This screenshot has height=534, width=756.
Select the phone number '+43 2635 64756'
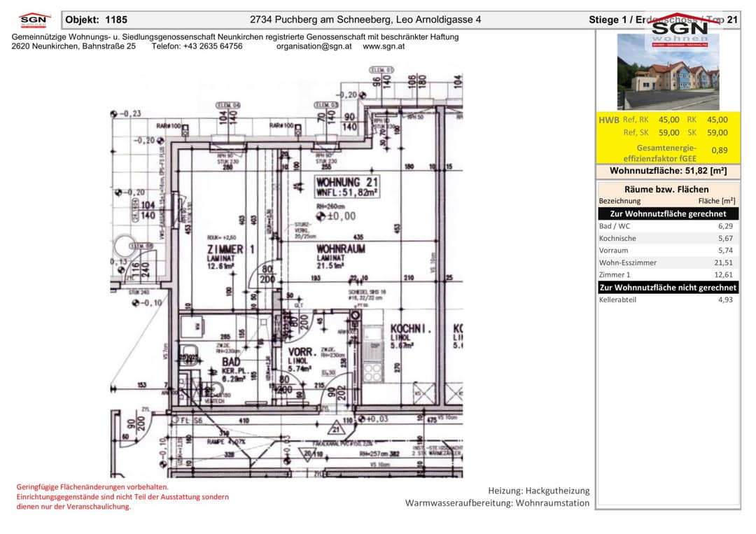[x=213, y=46]
